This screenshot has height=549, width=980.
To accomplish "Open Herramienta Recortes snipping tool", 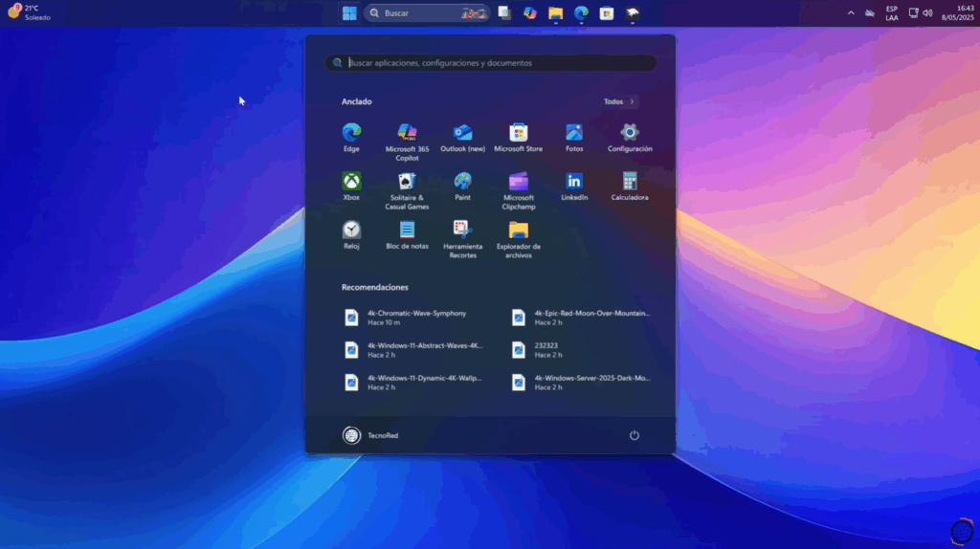I will point(462,239).
